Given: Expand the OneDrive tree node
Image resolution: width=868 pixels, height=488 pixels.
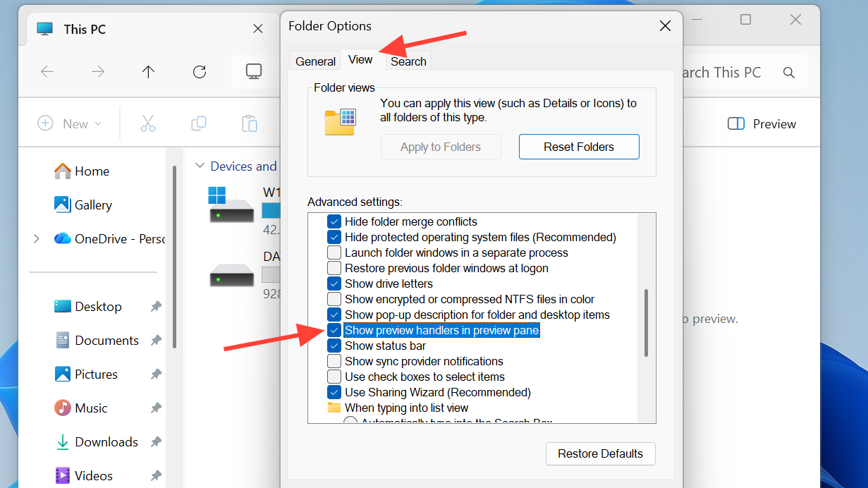Looking at the screenshot, I should click(x=37, y=239).
